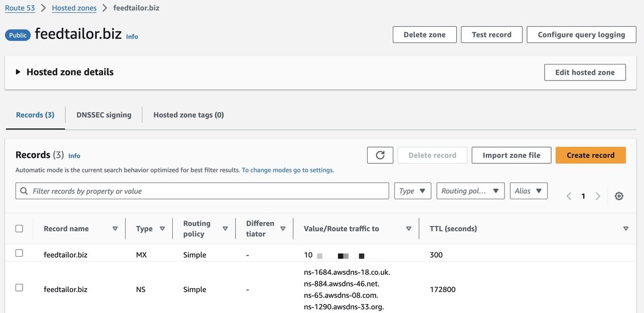Click the NS type cell
The image size is (644, 313).
click(x=141, y=289)
